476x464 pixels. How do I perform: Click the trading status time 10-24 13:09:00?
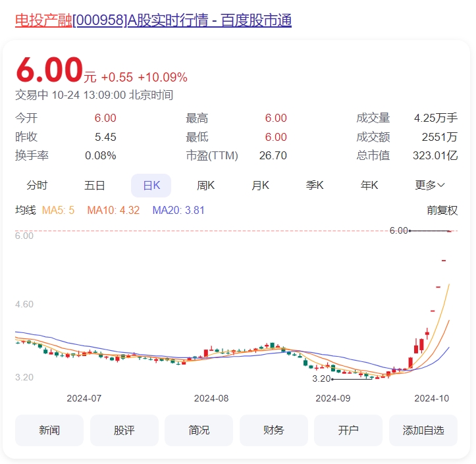(89, 95)
